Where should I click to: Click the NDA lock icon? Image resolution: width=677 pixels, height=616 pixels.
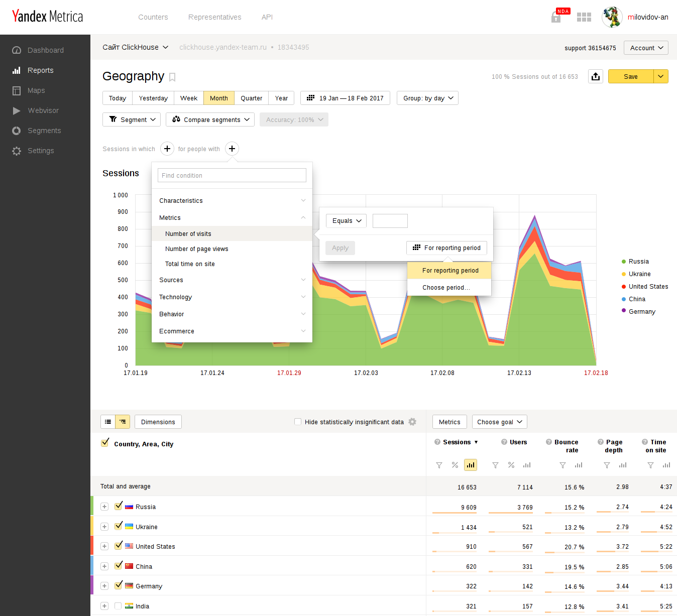click(556, 17)
